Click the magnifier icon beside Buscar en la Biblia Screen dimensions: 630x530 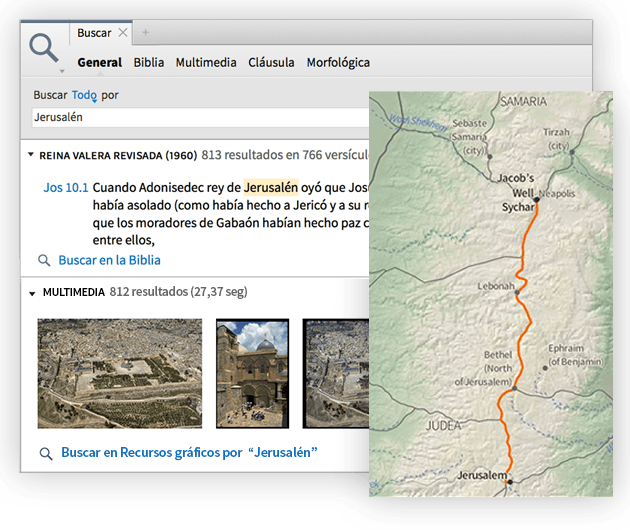tap(44, 260)
